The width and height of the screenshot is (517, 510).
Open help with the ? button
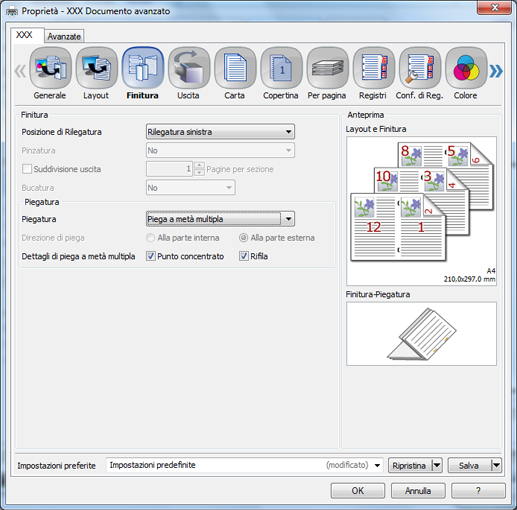tap(478, 491)
